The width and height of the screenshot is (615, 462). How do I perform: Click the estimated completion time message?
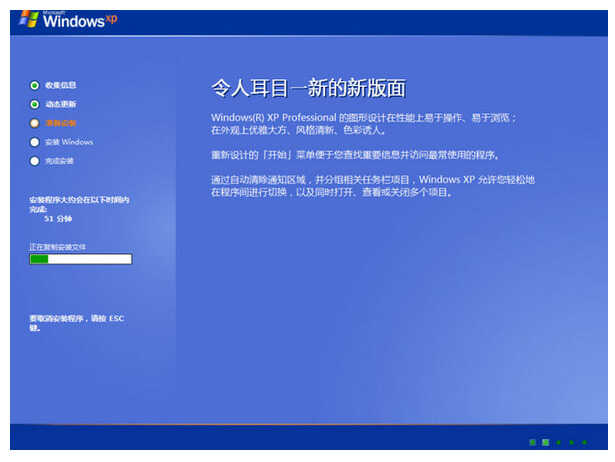tap(79, 204)
